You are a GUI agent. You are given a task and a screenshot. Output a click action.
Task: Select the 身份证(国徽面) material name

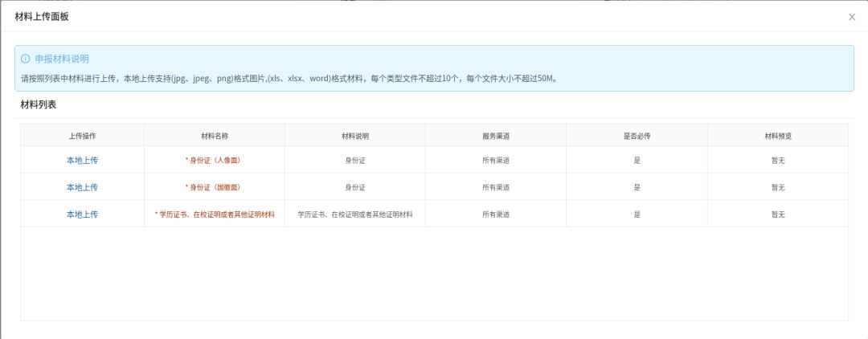coord(215,187)
